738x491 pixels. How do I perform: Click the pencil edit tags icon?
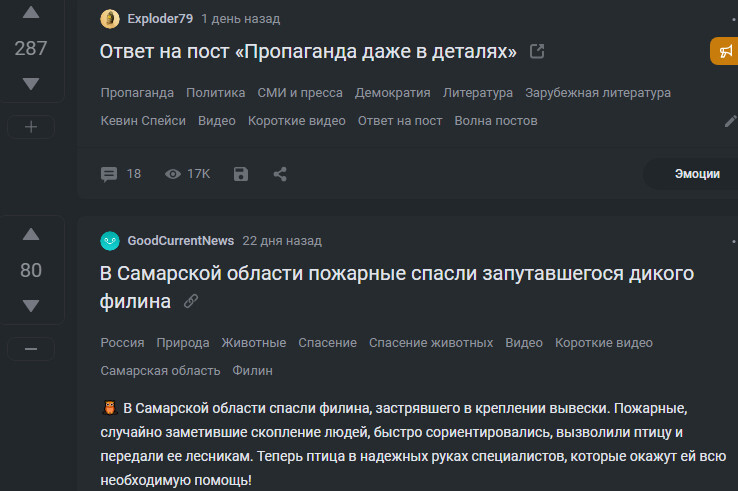730,121
